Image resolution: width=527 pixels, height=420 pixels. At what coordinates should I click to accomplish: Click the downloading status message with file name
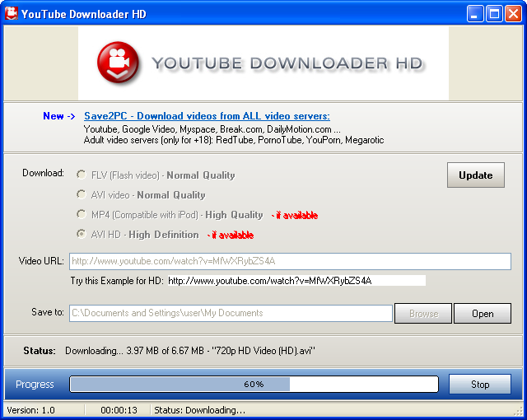pos(190,351)
